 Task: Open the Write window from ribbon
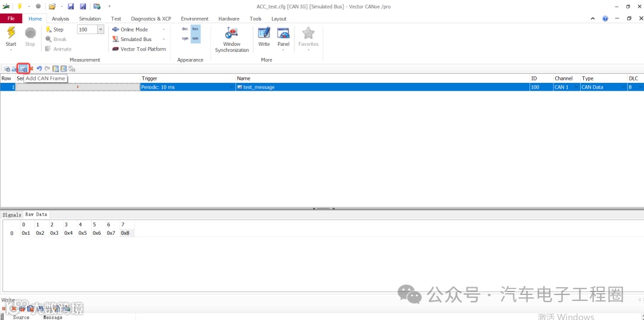coord(264,37)
